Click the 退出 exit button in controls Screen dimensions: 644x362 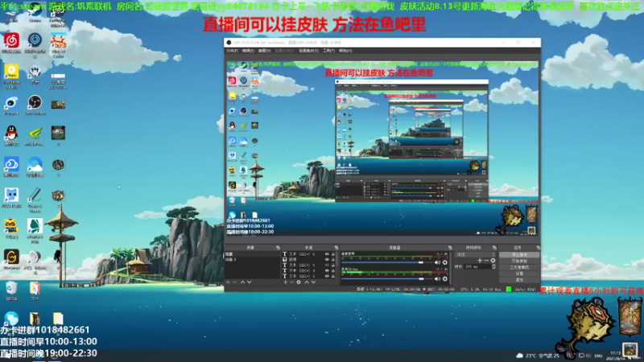tap(519, 279)
